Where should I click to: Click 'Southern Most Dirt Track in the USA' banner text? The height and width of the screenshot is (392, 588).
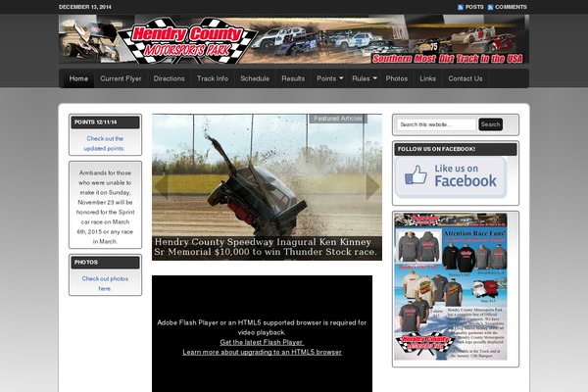[x=448, y=59]
